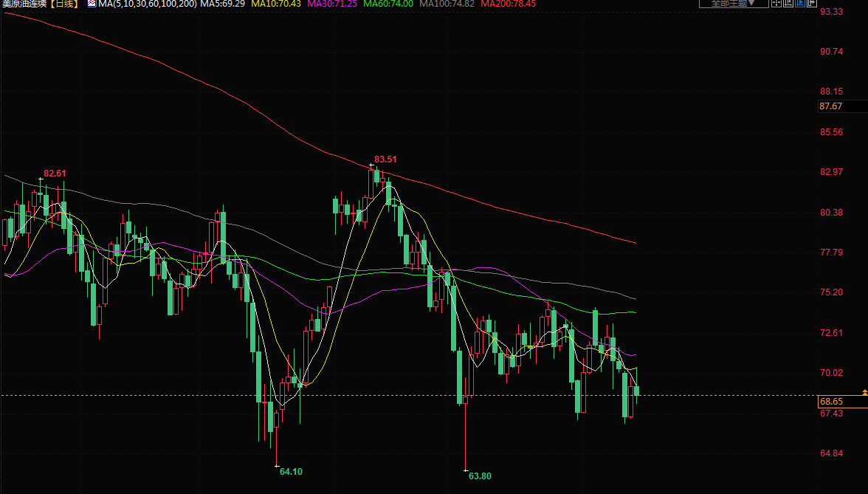Click the green MA60:74.00 legend
Image resolution: width=868 pixels, height=494 pixels.
tap(389, 4)
